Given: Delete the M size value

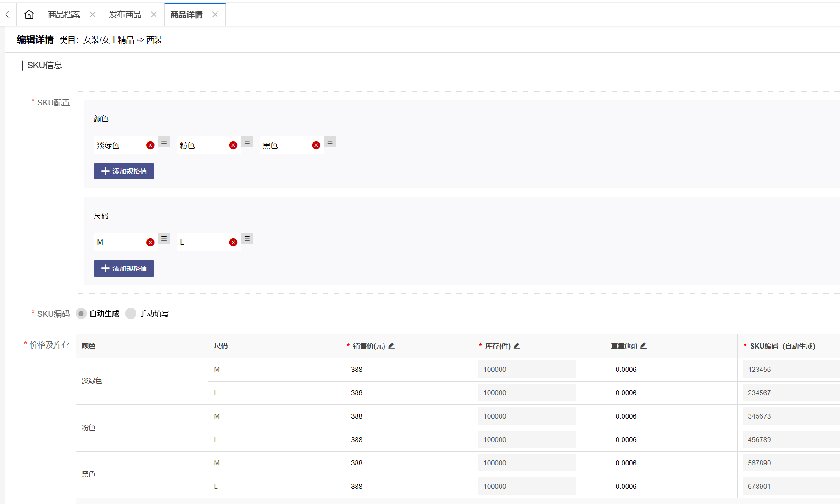Looking at the screenshot, I should pos(150,243).
